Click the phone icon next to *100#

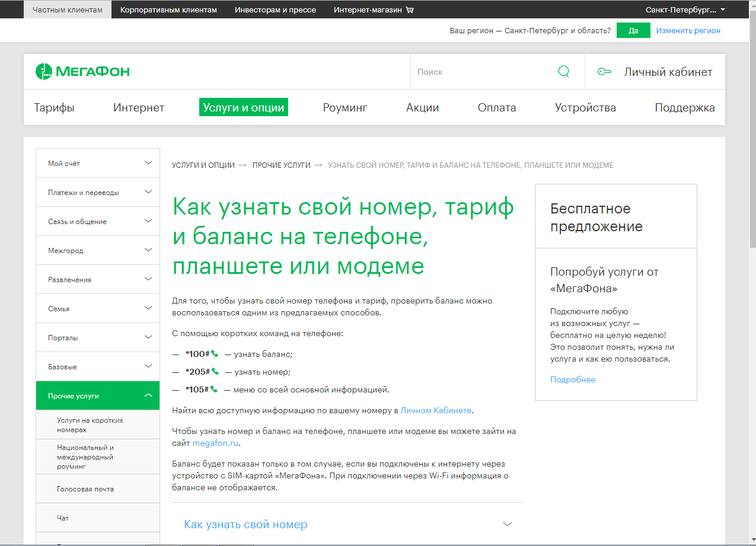click(x=215, y=353)
